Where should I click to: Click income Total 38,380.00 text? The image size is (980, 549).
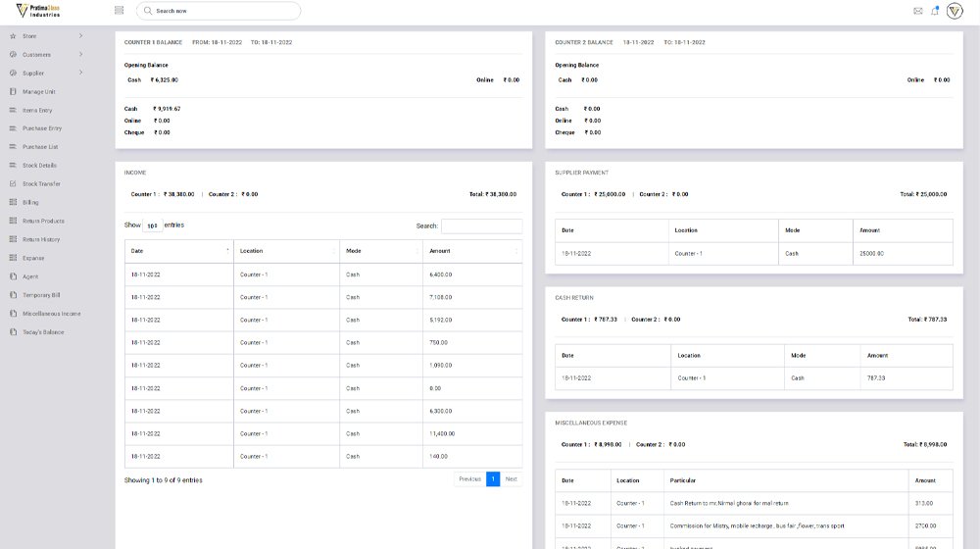coord(493,194)
